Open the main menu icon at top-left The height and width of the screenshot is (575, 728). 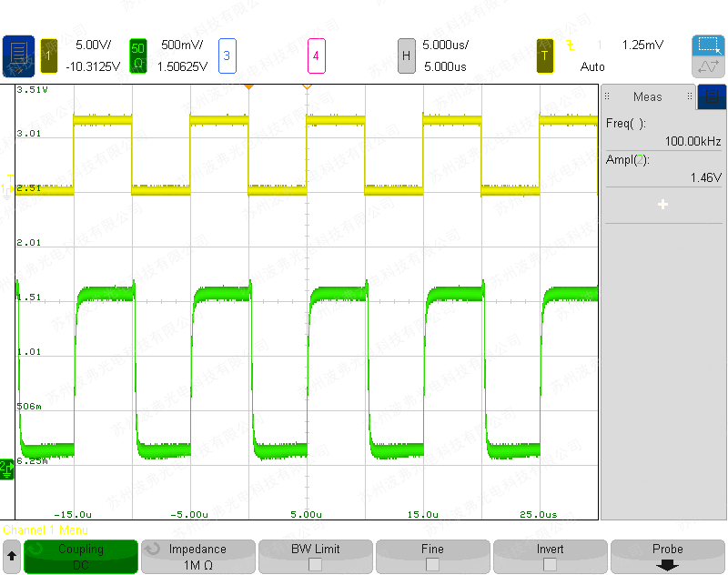pyautogui.click(x=18, y=55)
